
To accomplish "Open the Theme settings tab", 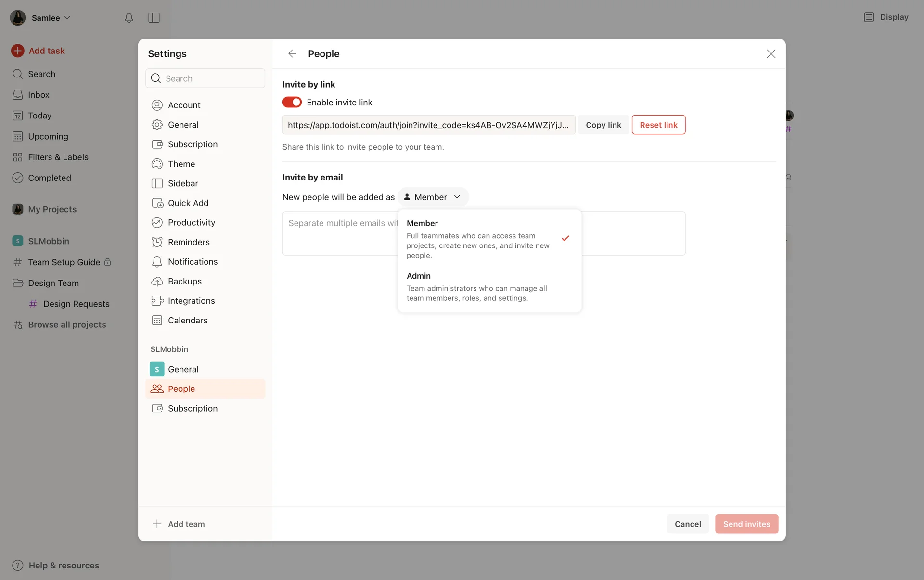I will pyautogui.click(x=181, y=164).
